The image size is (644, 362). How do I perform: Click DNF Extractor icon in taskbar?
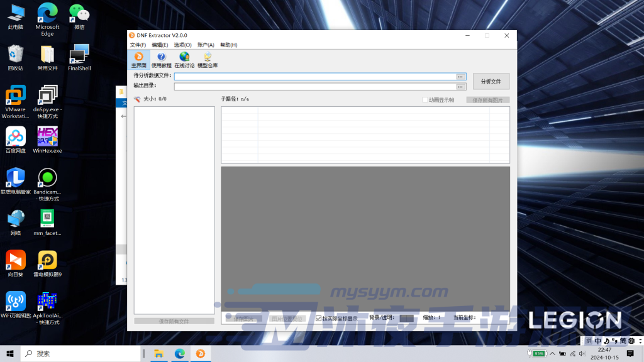click(200, 354)
